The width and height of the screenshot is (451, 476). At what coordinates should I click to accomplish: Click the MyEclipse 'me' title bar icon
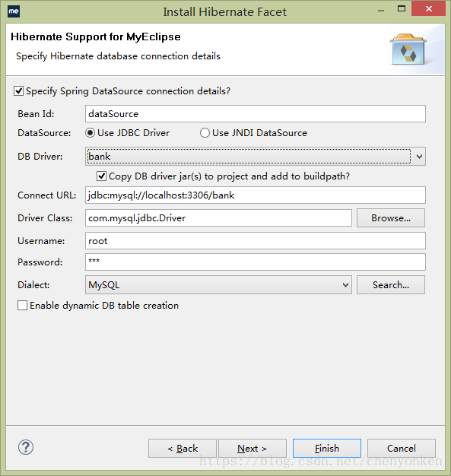click(x=14, y=11)
